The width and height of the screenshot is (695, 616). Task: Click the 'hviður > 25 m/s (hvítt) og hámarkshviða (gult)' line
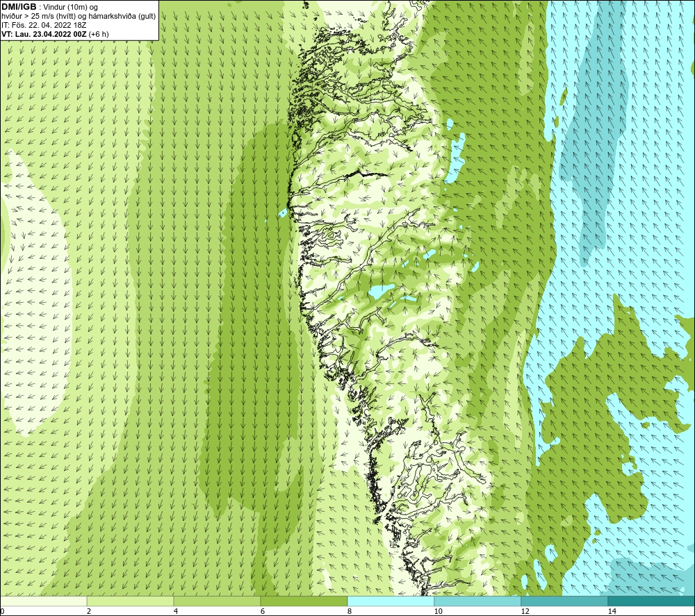click(x=79, y=17)
